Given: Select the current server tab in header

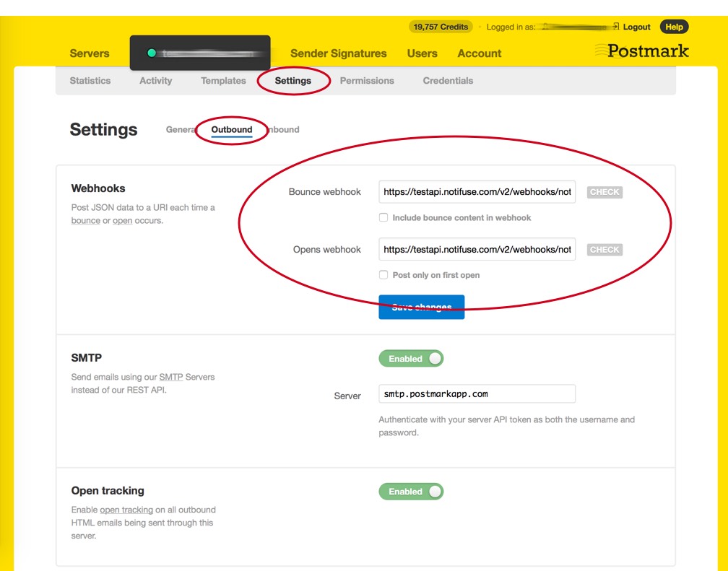Looking at the screenshot, I should click(x=200, y=53).
